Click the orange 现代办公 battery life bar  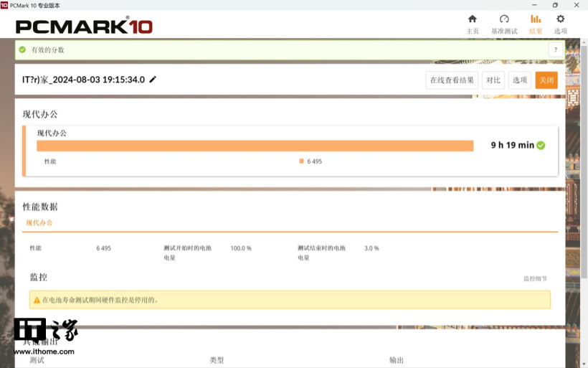[x=255, y=146]
